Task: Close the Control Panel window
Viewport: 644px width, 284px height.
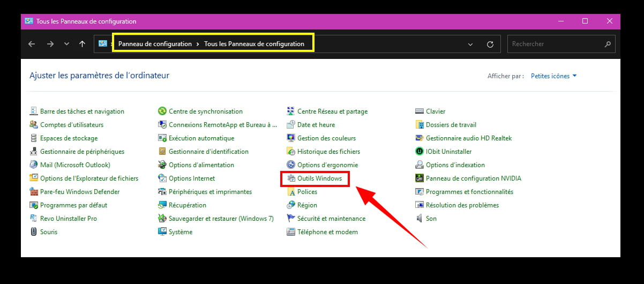Action: 610,21
